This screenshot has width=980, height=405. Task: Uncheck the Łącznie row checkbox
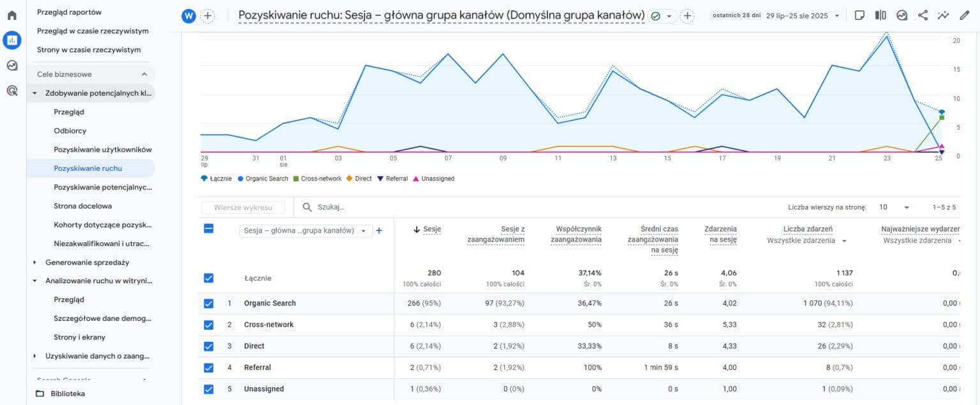209,278
